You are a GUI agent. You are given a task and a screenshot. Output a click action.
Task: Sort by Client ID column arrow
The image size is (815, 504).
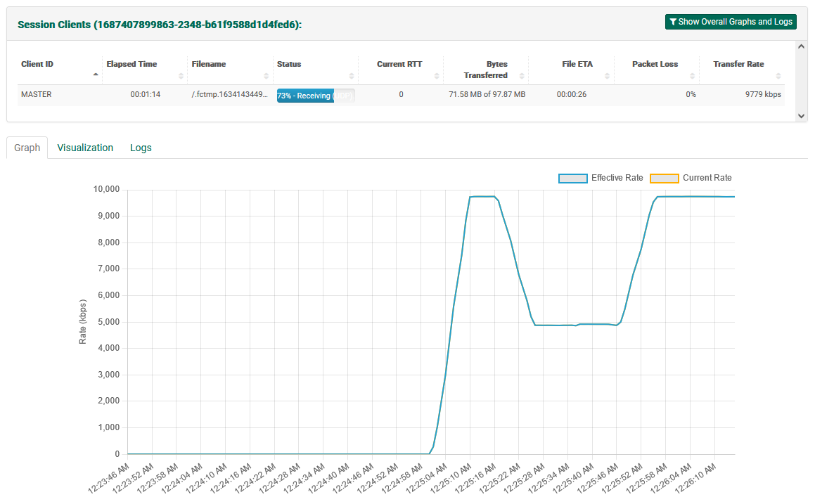(96, 75)
